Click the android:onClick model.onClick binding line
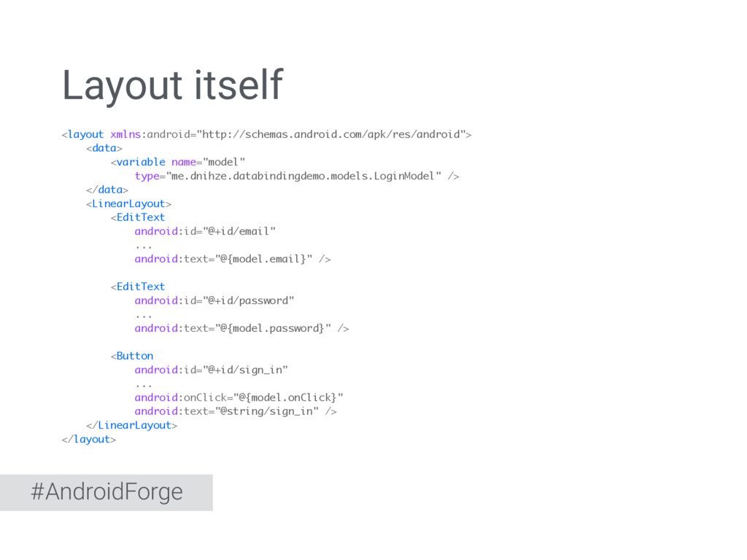The width and height of the screenshot is (747, 560). [239, 397]
